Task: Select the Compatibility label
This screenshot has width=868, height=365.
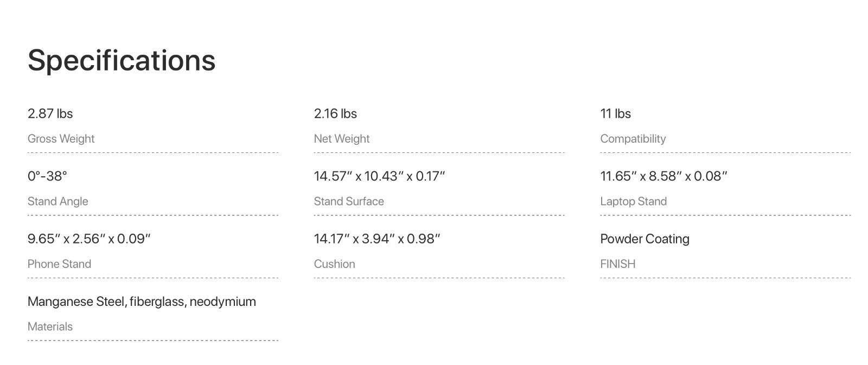Action: (633, 139)
